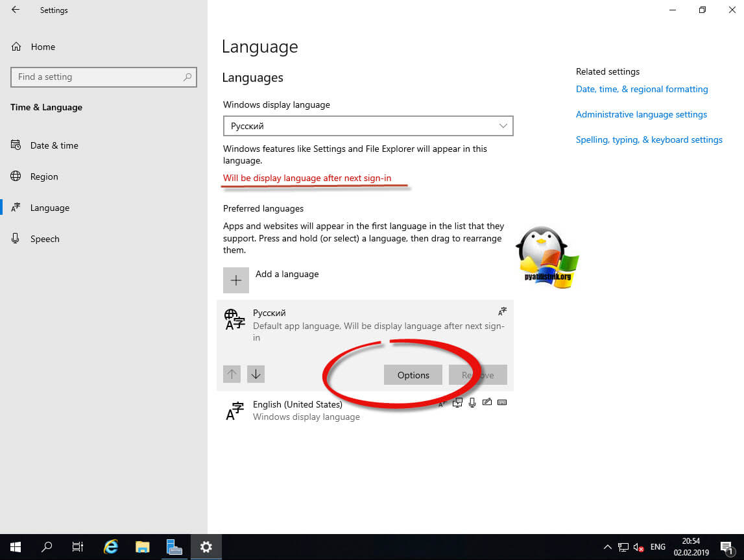Open ENG input language switcher
The image size is (744, 560).
coord(658,547)
